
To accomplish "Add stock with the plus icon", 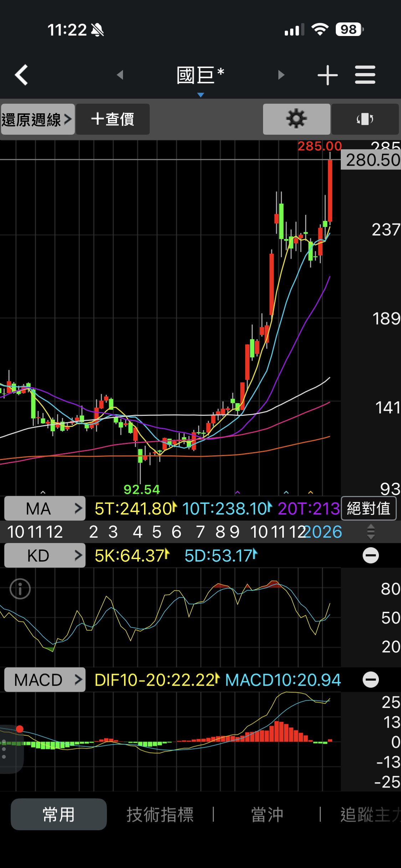I will pyautogui.click(x=327, y=75).
